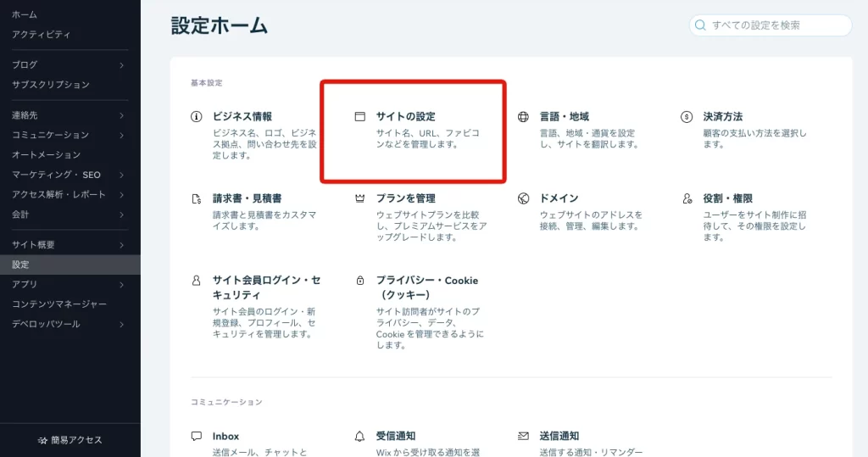Click the 送信通知 envelope icon
The image size is (868, 457).
click(523, 437)
